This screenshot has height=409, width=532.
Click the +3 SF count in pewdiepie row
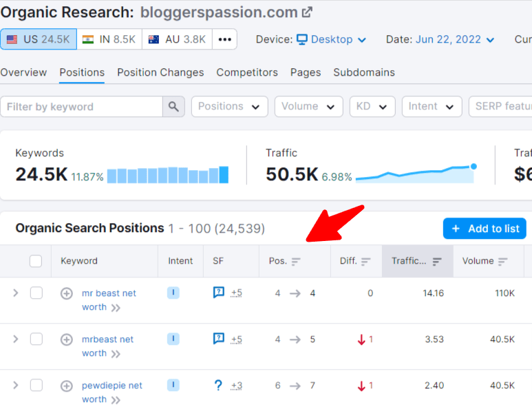(x=237, y=385)
